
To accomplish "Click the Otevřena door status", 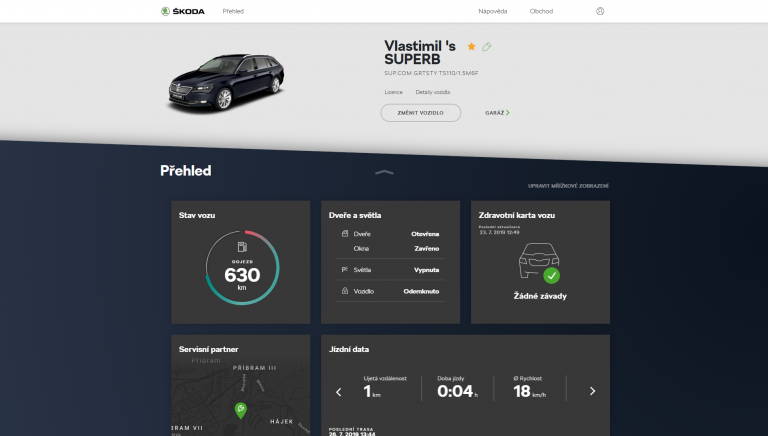I will (425, 234).
